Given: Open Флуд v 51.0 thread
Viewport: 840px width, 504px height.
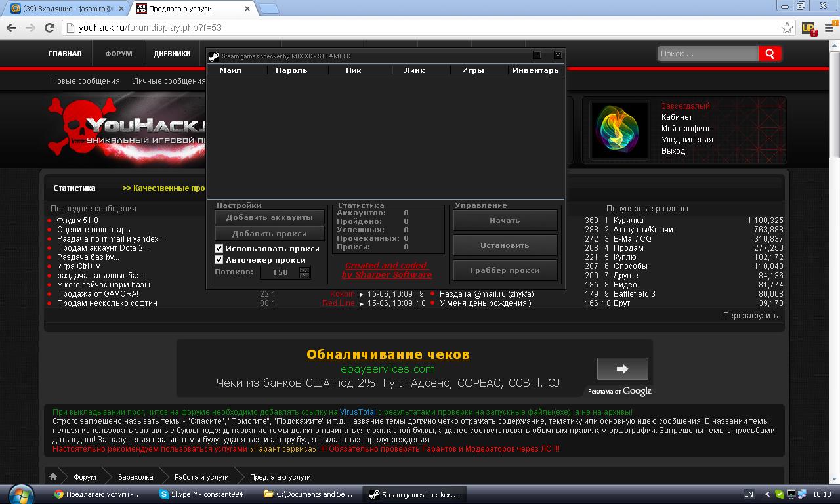Looking at the screenshot, I should click(x=77, y=220).
